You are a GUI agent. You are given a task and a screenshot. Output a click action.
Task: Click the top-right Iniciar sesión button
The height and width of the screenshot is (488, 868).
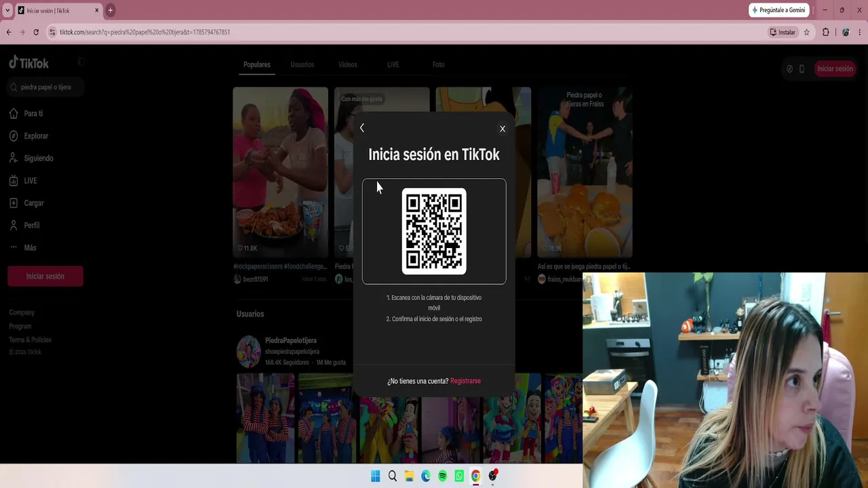[835, 68]
